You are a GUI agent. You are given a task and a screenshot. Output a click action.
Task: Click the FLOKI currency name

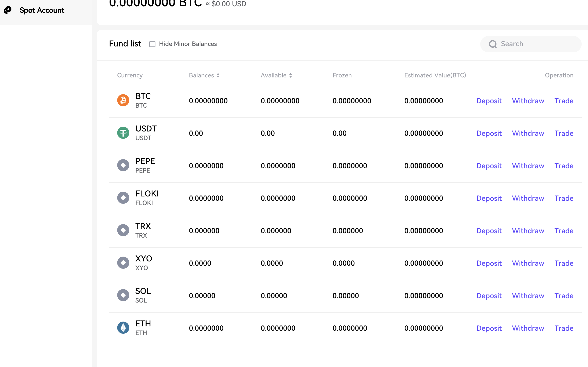point(147,194)
